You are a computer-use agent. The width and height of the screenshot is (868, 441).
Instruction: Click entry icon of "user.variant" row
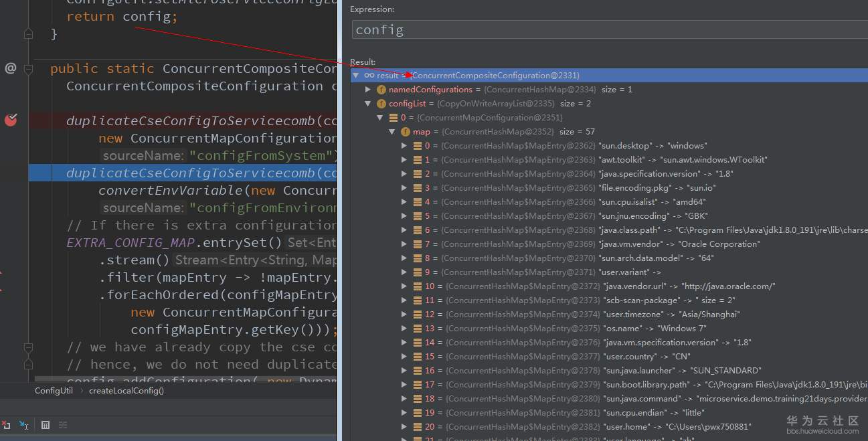tap(418, 272)
